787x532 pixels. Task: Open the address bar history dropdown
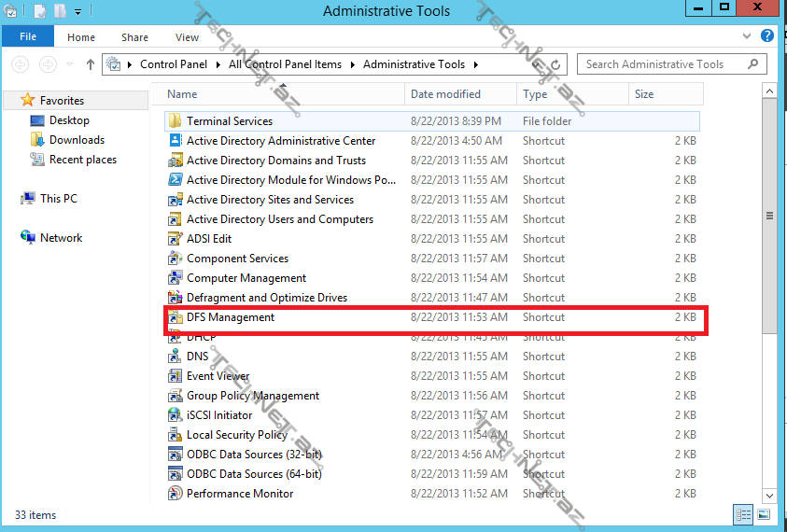[535, 65]
